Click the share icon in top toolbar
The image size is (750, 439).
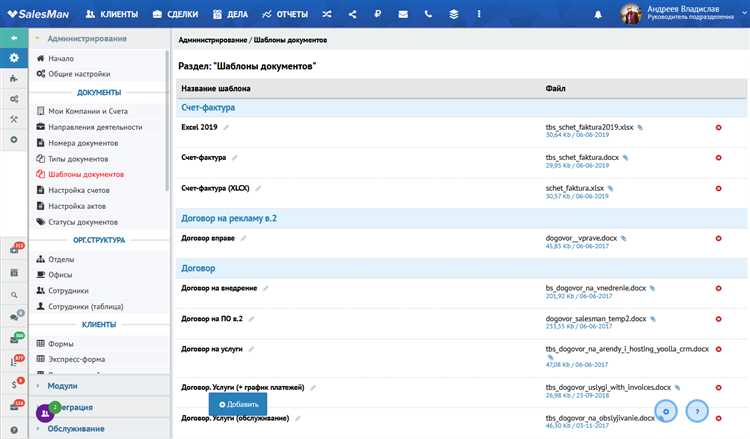pyautogui.click(x=354, y=15)
